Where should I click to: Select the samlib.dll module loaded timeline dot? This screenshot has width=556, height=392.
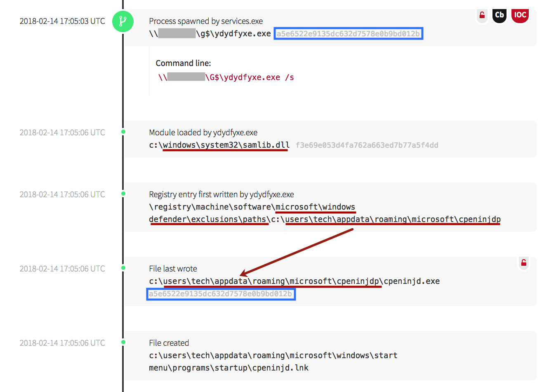point(123,132)
